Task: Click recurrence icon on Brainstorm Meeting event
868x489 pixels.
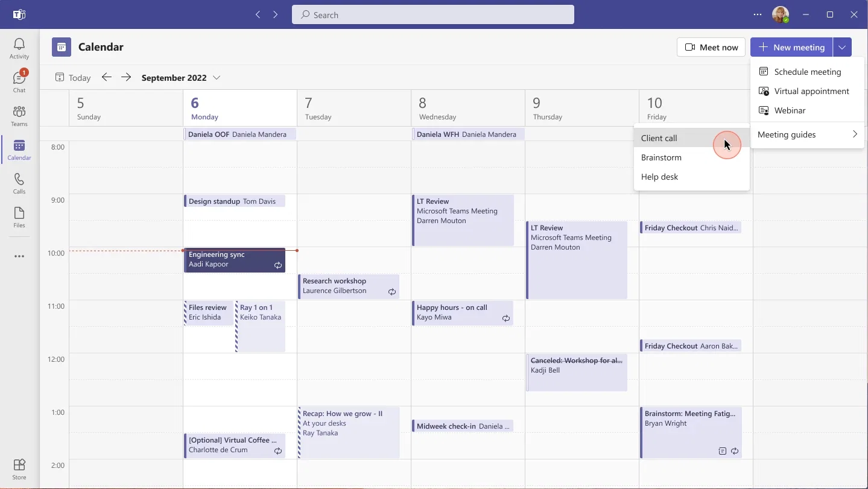Action: (x=735, y=451)
